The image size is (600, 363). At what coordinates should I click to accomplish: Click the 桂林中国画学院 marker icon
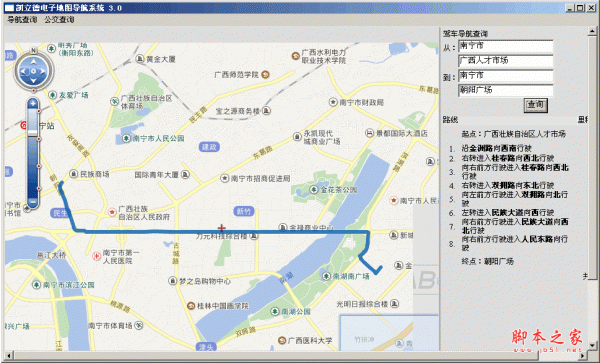click(x=191, y=306)
